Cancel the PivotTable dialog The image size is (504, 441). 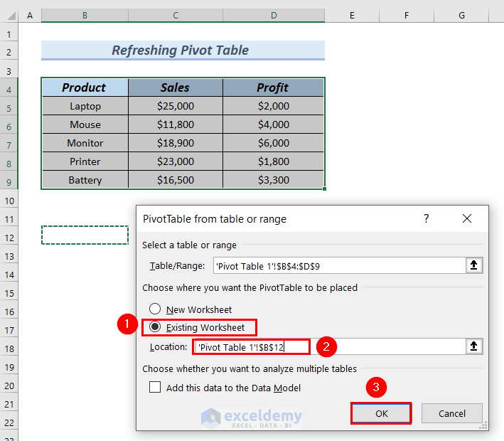(451, 413)
